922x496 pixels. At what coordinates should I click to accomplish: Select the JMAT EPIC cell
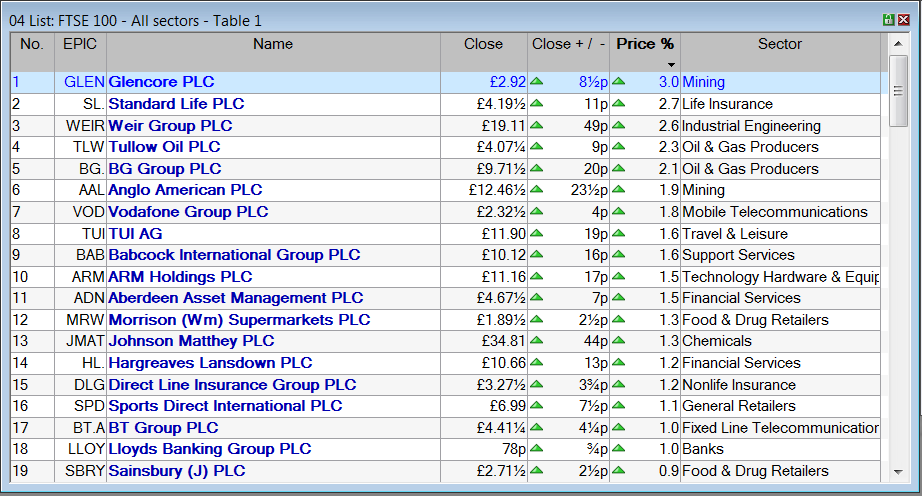point(81,341)
